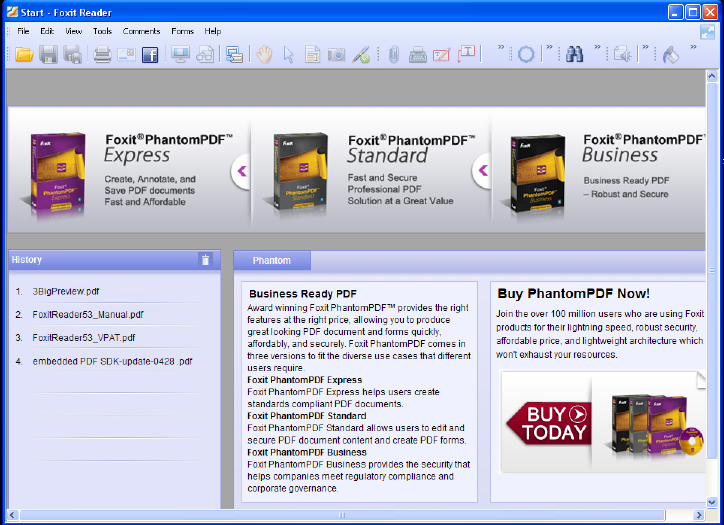This screenshot has height=525, width=724.
Task: Choose the Save As double-disk icon
Action: coord(72,54)
